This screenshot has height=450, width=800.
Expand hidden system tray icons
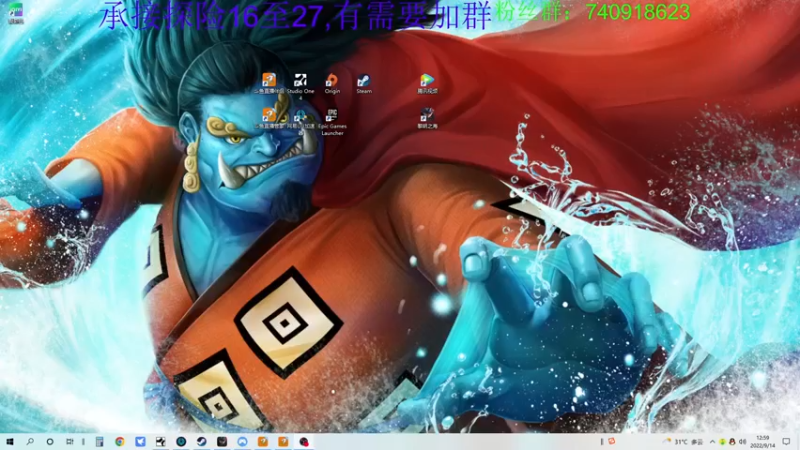712,441
